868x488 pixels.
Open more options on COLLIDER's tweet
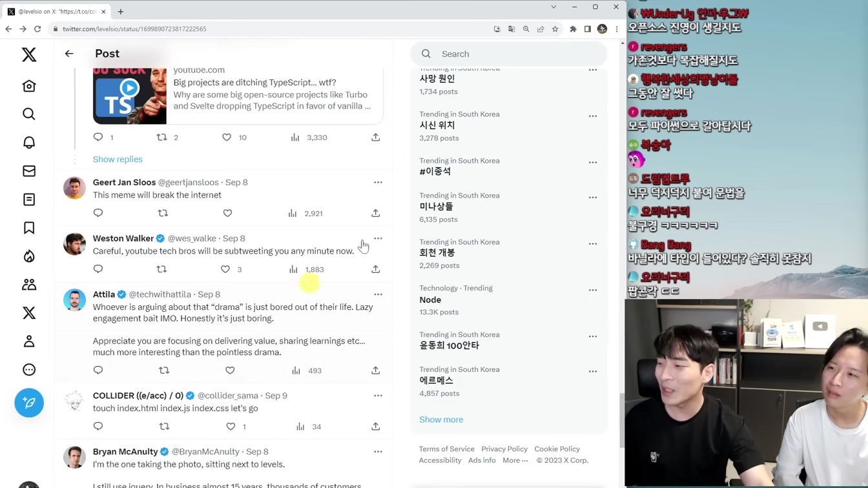click(x=378, y=396)
